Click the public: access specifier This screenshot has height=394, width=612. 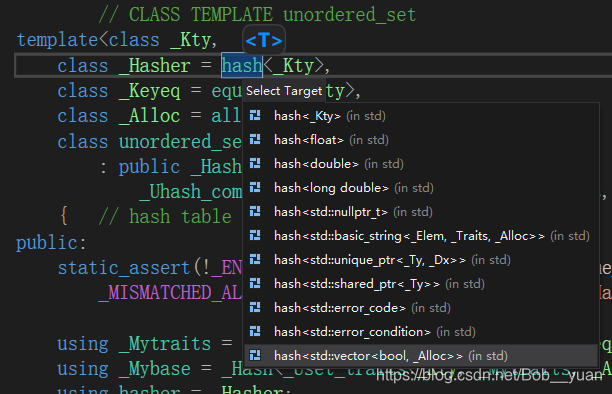[x=51, y=242]
